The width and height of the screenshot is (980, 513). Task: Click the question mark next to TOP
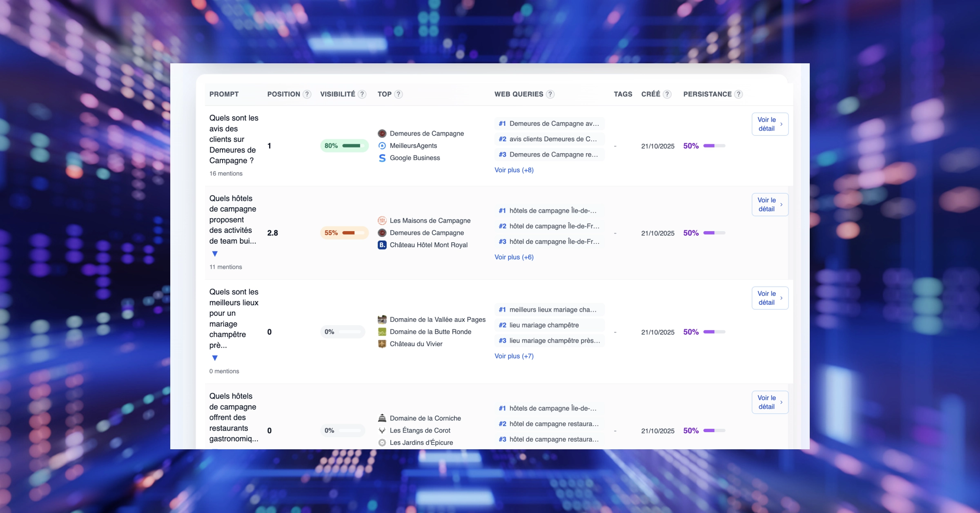point(399,94)
